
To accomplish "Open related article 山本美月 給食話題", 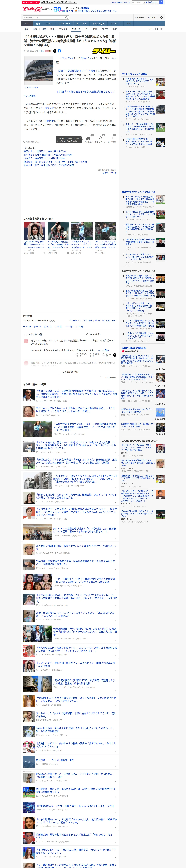I will (x=44, y=158).
